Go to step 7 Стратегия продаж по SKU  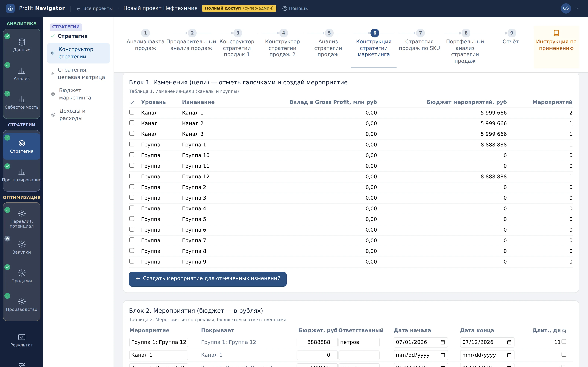tap(419, 41)
